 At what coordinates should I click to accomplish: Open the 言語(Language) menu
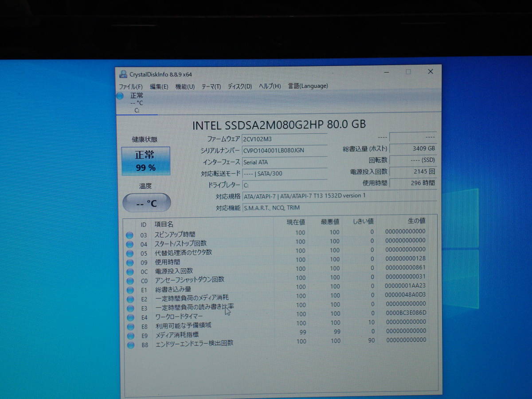point(308,86)
